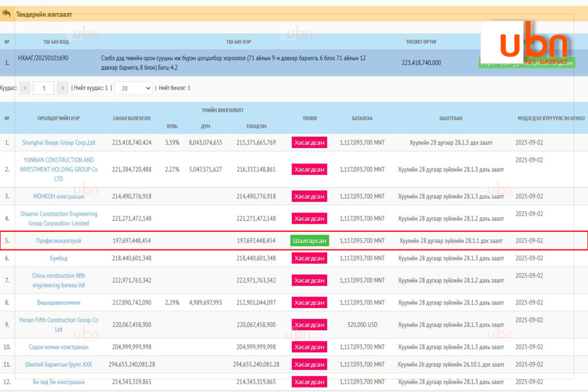Click the green Шалгарсан status badge

(x=309, y=241)
